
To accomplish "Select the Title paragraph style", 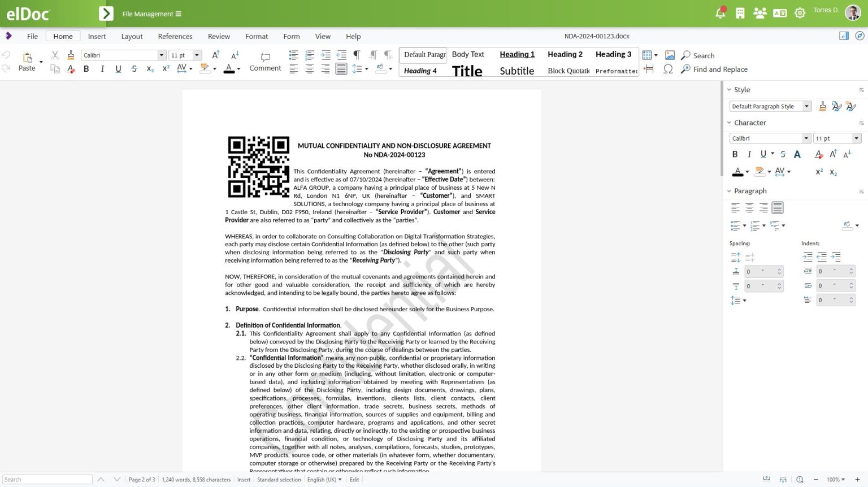I will [x=467, y=70].
